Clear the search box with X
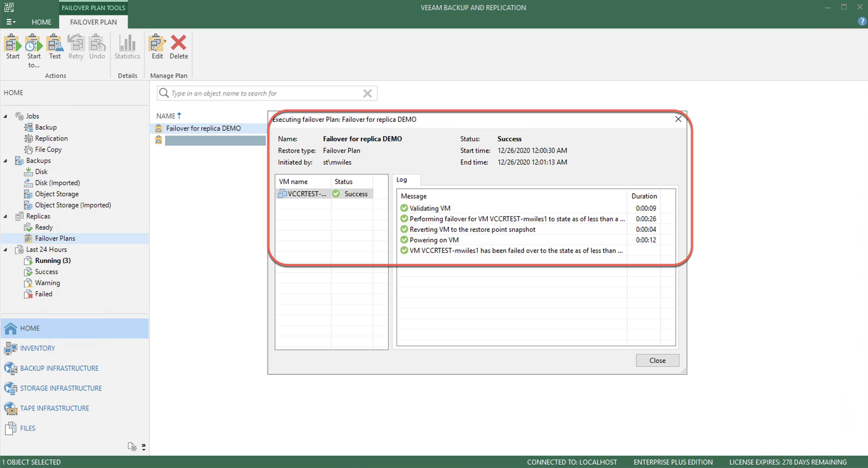The image size is (868, 468). click(x=367, y=93)
